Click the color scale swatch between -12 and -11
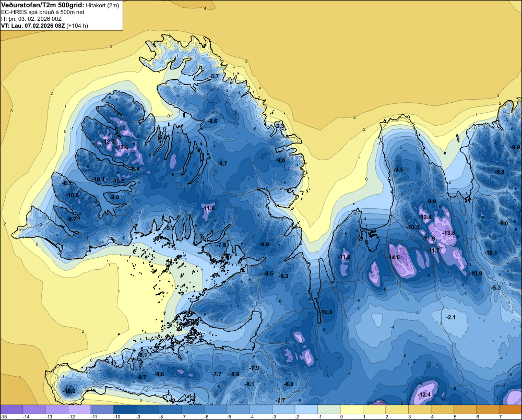This screenshot has width=522, height=420. (79, 410)
